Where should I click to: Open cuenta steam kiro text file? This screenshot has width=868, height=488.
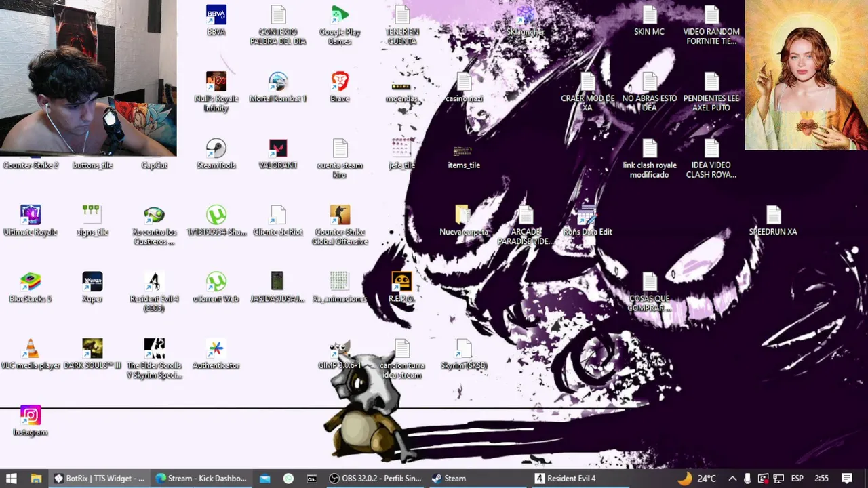[340, 158]
